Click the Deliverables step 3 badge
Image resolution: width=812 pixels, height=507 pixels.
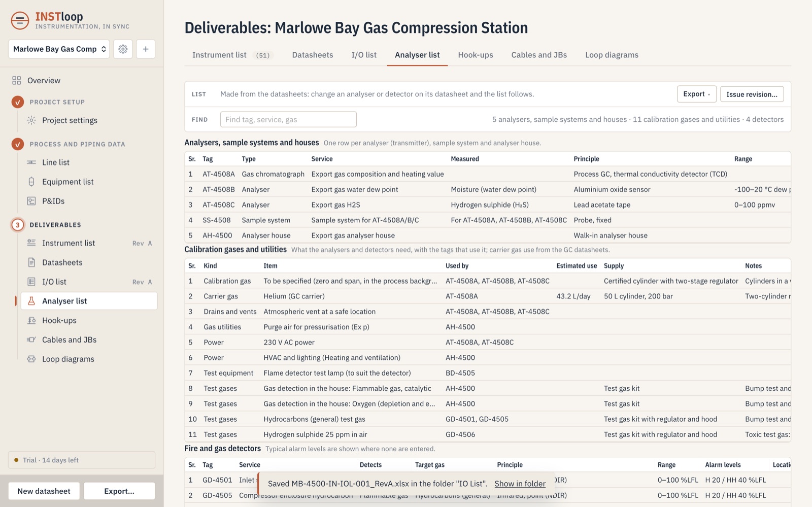[x=18, y=225]
